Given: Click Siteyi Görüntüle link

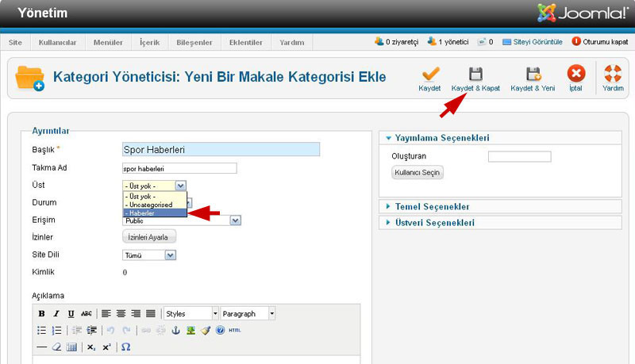Looking at the screenshot, I should (533, 42).
